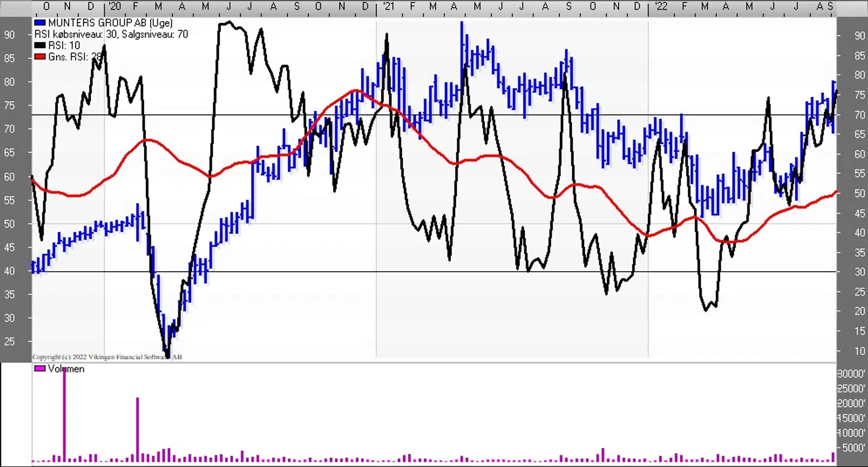Click the black RSI legend swatch

[x=40, y=46]
